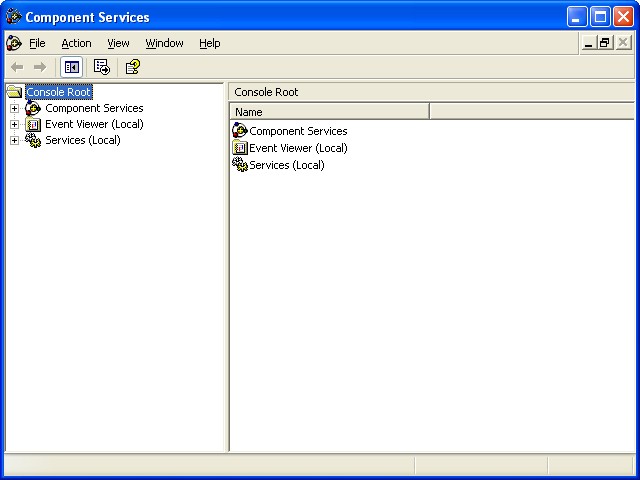Click the Console Root folder icon in the tree
640x480 pixels.
pyautogui.click(x=14, y=92)
